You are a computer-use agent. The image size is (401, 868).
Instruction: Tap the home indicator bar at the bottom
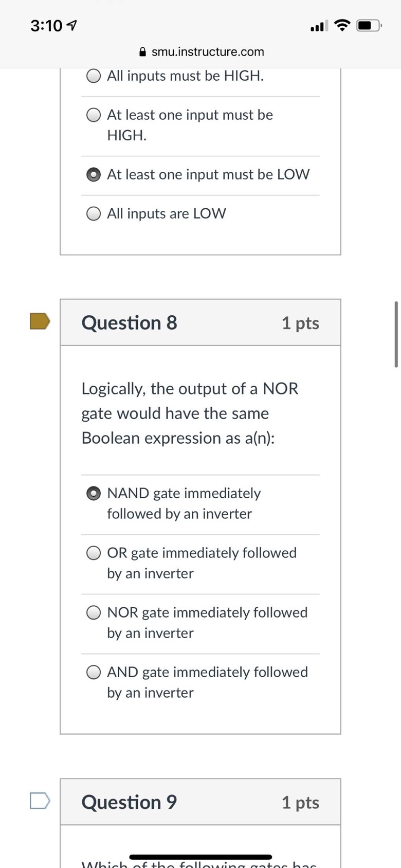point(200,857)
